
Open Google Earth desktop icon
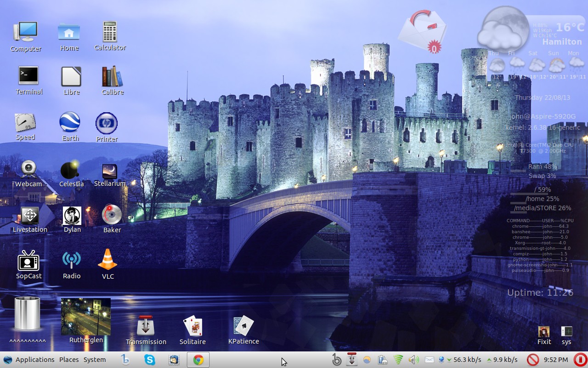tap(70, 122)
